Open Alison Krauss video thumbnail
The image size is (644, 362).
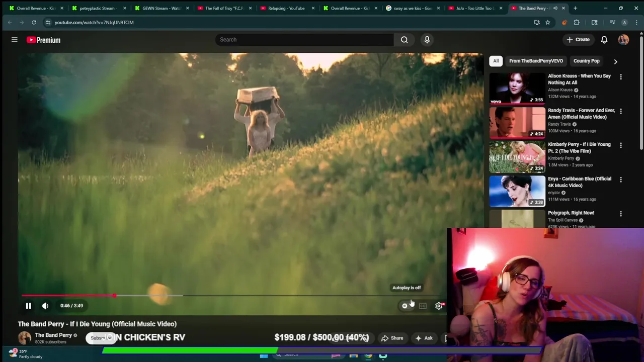point(517,88)
